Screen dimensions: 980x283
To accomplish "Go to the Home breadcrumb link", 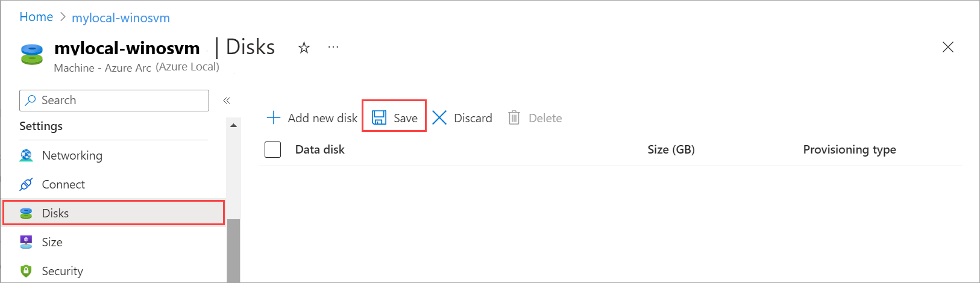I will point(36,17).
